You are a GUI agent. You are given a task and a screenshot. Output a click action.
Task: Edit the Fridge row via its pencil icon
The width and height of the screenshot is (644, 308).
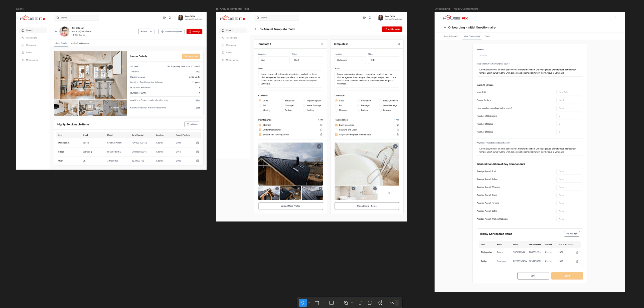click(198, 152)
